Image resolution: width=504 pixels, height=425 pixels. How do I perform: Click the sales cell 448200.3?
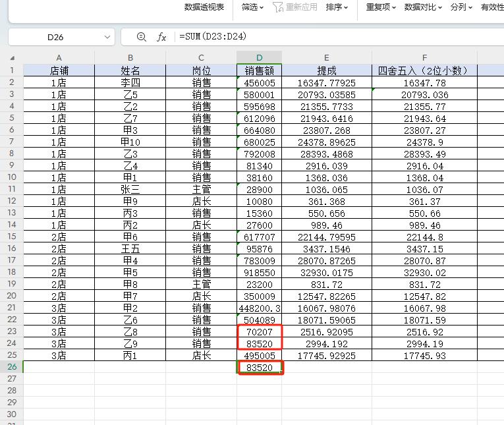[x=260, y=308]
